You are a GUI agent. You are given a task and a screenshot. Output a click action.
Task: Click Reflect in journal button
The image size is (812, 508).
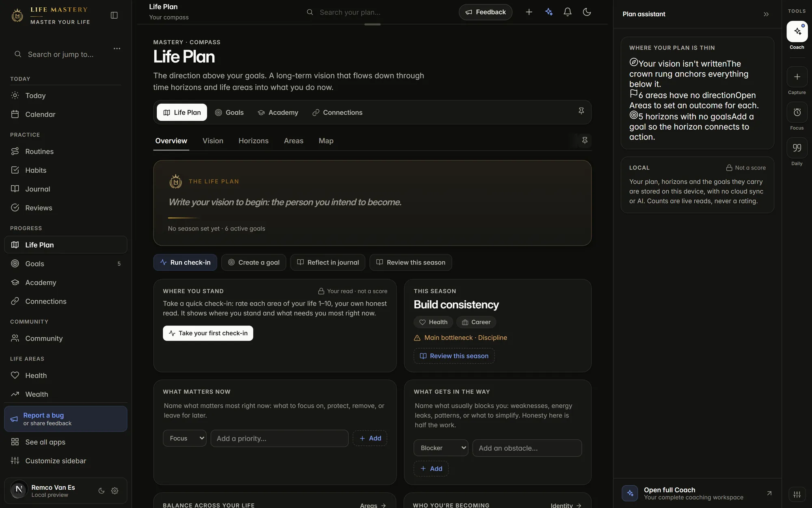328,263
